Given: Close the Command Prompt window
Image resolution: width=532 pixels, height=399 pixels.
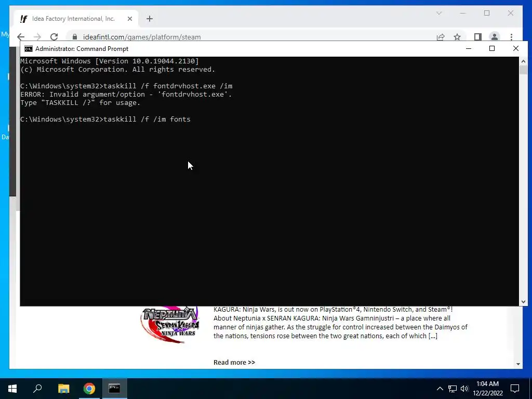Looking at the screenshot, I should tap(516, 48).
